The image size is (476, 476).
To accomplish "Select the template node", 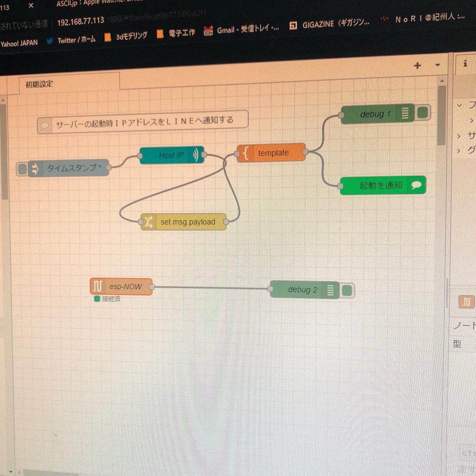I will [271, 153].
